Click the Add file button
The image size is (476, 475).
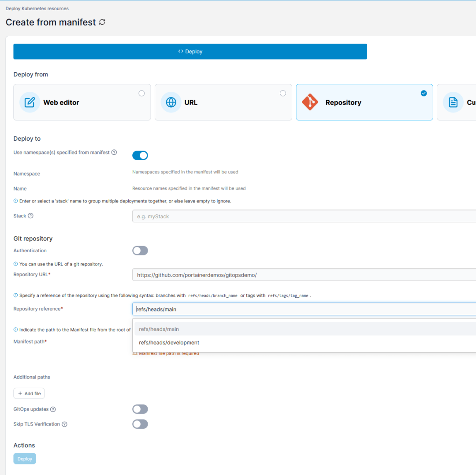pos(29,393)
